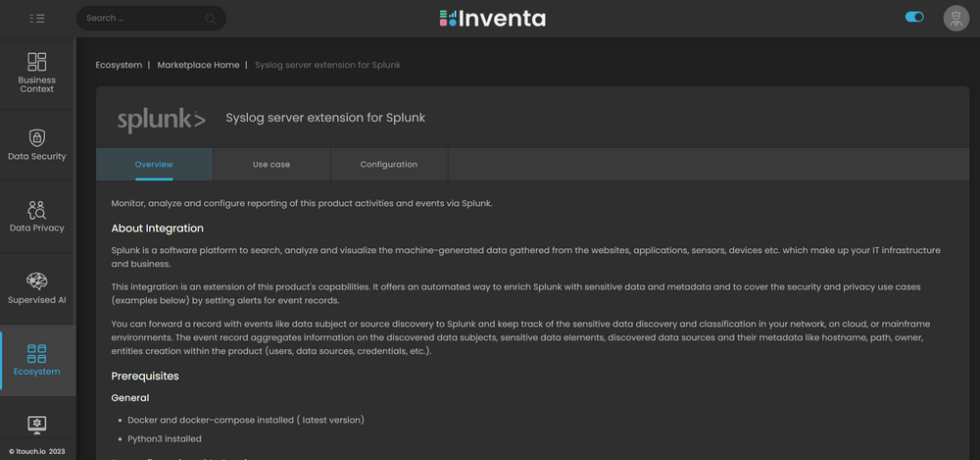Click the General subheading
Viewport: 980px width, 460px height.
click(x=130, y=398)
